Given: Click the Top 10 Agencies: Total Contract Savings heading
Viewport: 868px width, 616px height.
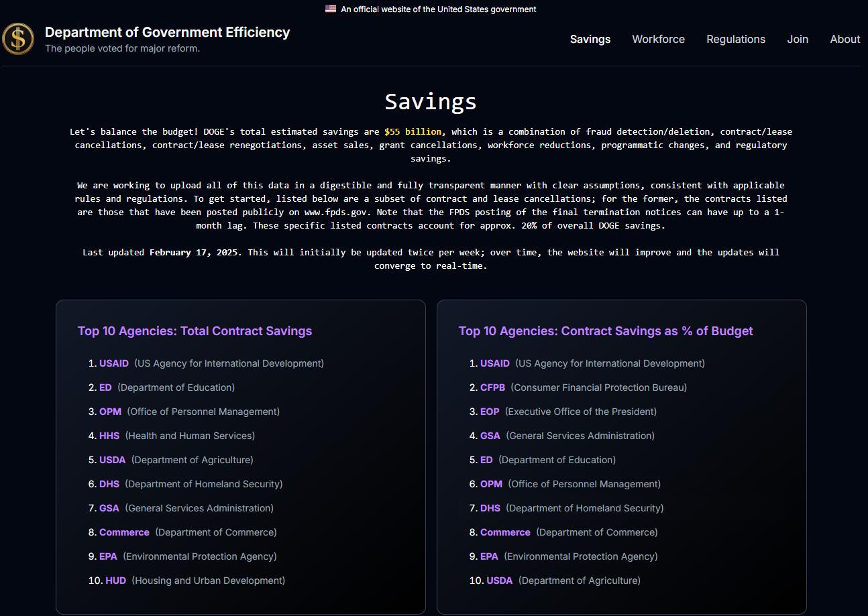Looking at the screenshot, I should pos(195,331).
